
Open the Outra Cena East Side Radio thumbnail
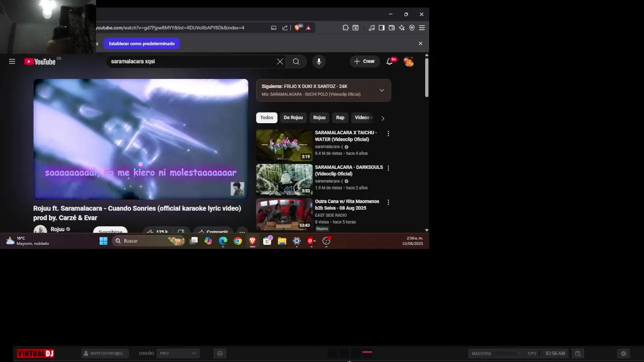[x=284, y=214]
